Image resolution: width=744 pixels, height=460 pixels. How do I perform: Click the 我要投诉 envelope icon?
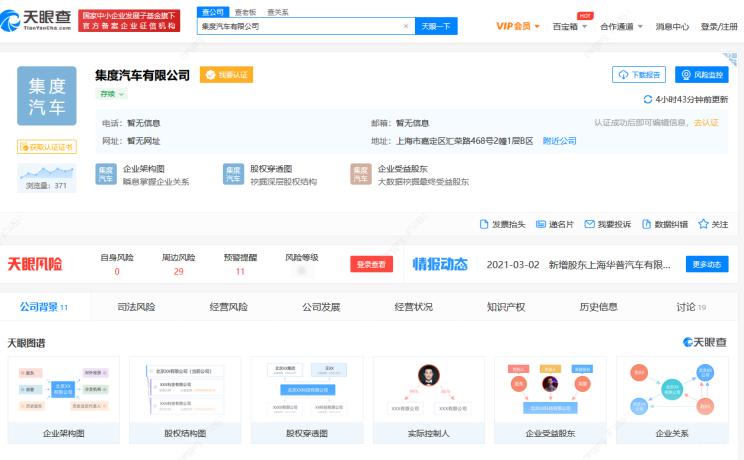tap(589, 224)
